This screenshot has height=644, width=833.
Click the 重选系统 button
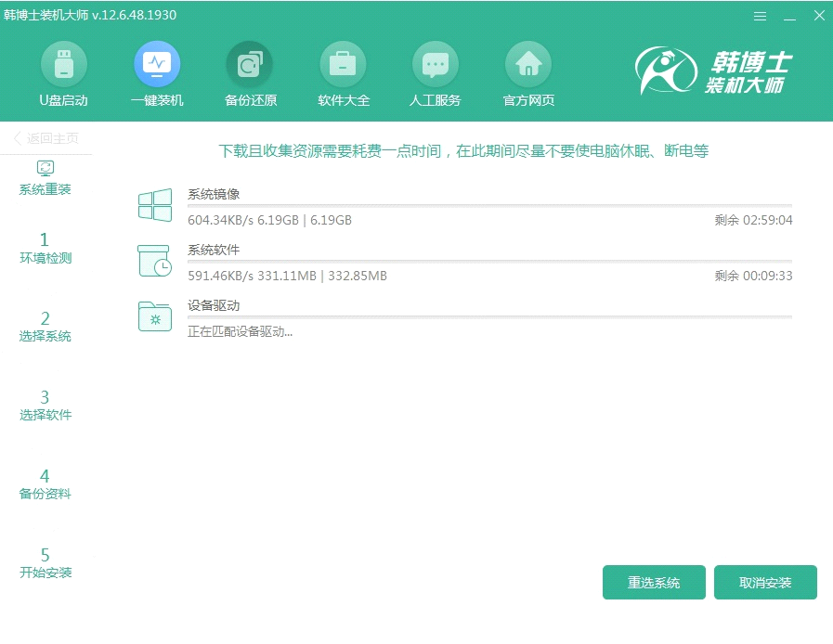coord(654,582)
